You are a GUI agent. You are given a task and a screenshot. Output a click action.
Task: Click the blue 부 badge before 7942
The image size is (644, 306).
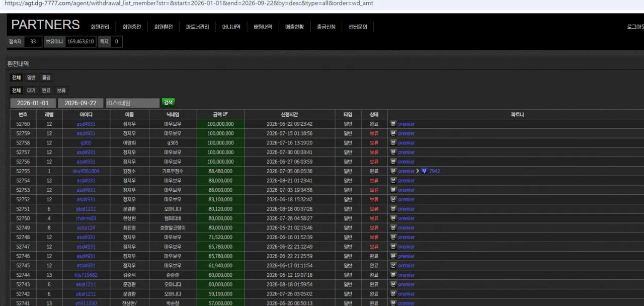424,171
